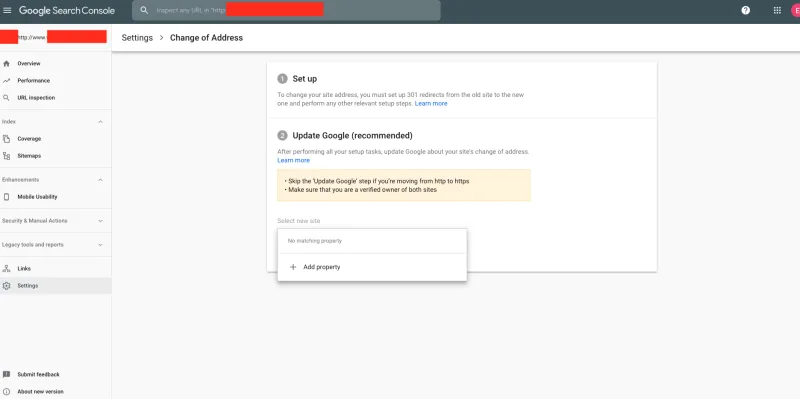Click the Mobile Usability phone icon
This screenshot has width=800, height=399.
[6, 197]
